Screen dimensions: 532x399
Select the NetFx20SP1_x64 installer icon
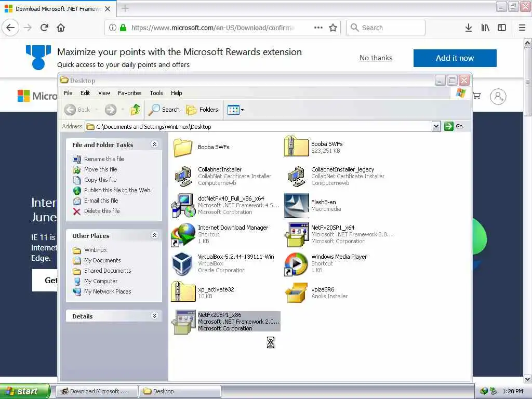(296, 234)
